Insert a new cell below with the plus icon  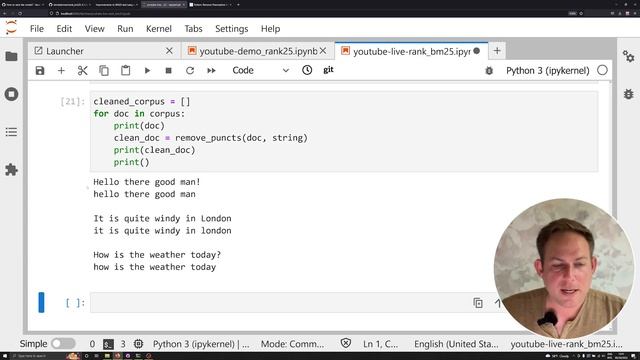(61, 71)
